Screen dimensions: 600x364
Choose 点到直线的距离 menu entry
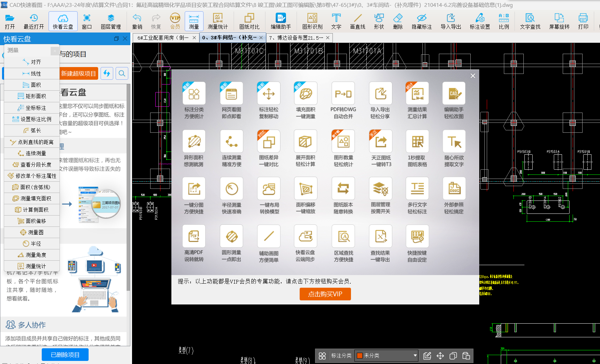(x=32, y=142)
